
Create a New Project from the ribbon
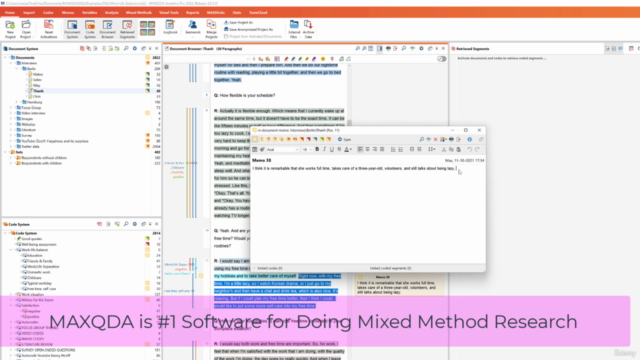[x=10, y=29]
